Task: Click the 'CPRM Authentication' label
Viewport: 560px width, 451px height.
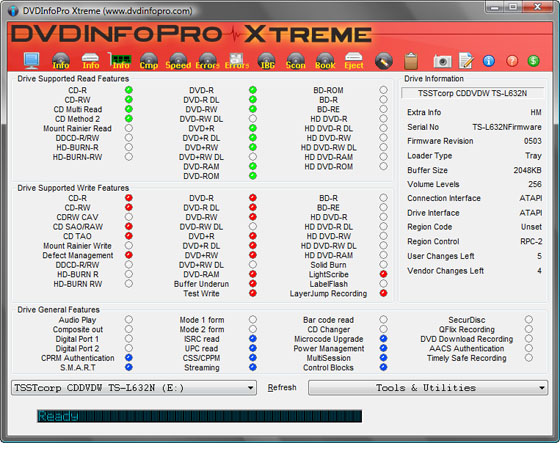Action: (x=78, y=358)
